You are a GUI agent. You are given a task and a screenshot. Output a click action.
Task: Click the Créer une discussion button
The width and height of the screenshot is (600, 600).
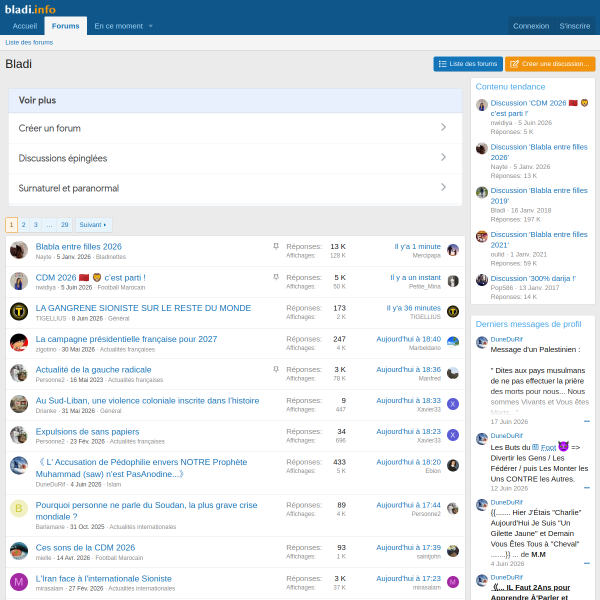[550, 64]
